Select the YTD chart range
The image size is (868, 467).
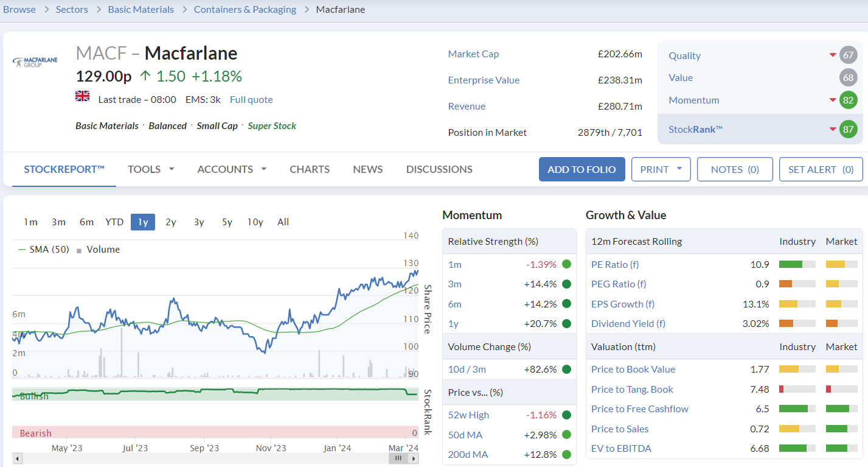point(114,222)
